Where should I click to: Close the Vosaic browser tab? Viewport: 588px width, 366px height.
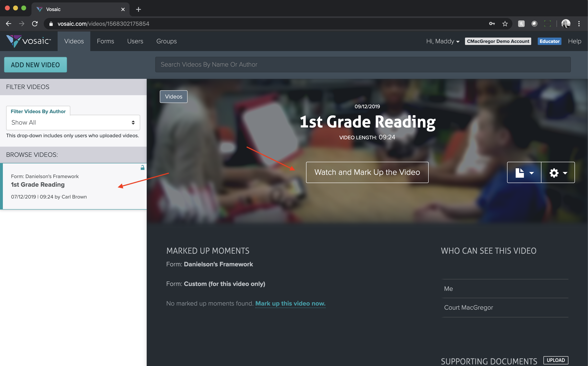(123, 9)
